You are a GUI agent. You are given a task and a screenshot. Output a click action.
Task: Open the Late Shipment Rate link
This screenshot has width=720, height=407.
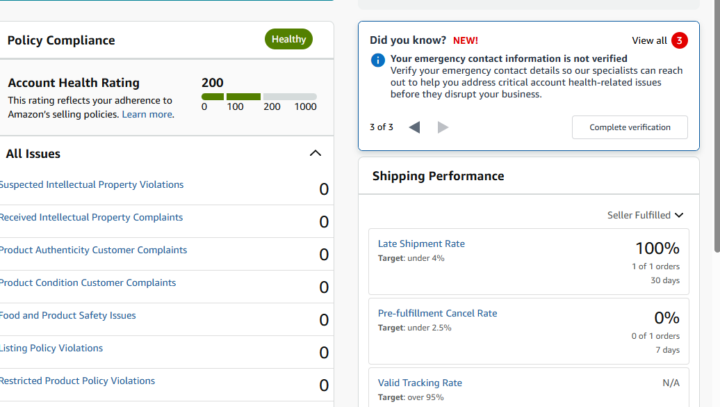[421, 244]
